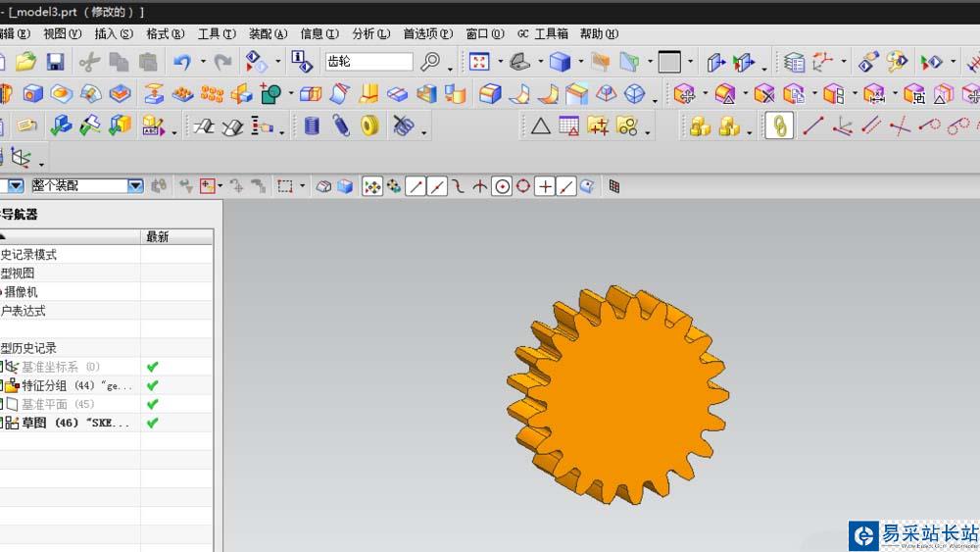Open the 插入(S) menu
This screenshot has width=980, height=552.
(x=113, y=33)
